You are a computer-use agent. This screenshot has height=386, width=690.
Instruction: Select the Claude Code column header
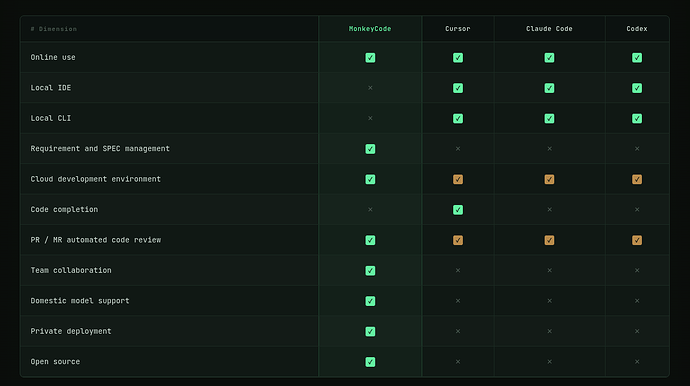549,29
